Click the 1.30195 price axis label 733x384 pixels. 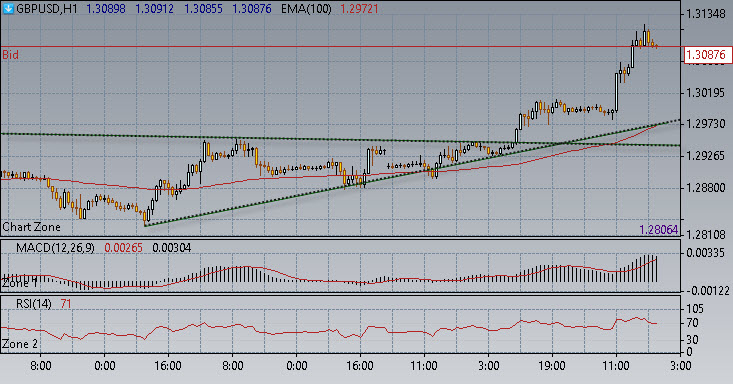coord(706,93)
